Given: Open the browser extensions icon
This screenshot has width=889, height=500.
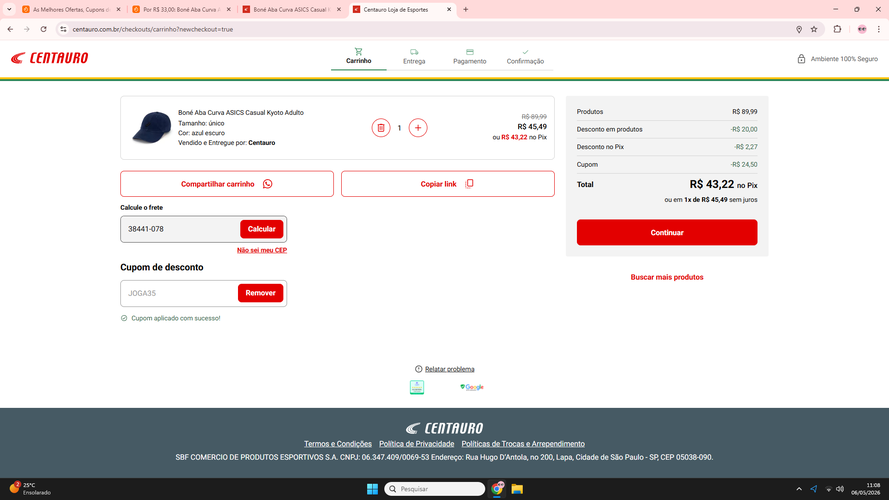Looking at the screenshot, I should click(x=837, y=29).
